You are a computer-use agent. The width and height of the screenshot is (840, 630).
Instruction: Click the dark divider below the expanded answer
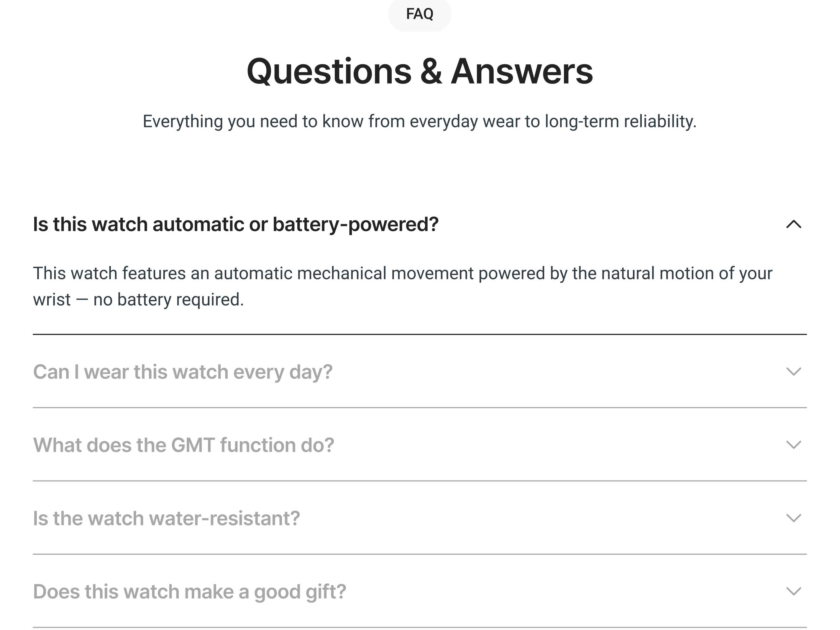point(420,334)
